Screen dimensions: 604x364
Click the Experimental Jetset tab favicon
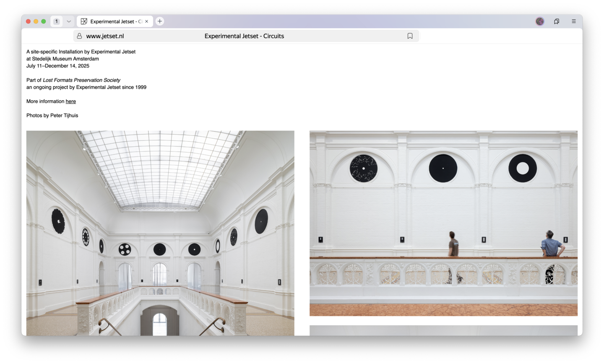(84, 21)
